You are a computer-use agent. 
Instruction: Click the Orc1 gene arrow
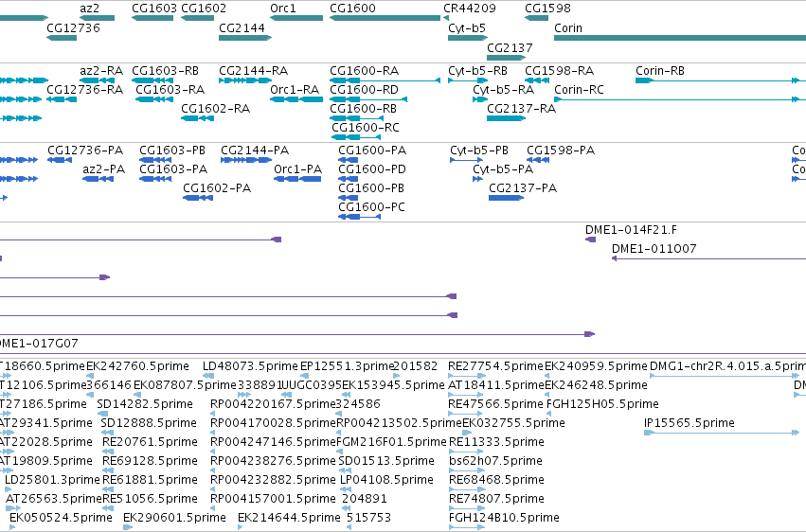[x=296, y=18]
